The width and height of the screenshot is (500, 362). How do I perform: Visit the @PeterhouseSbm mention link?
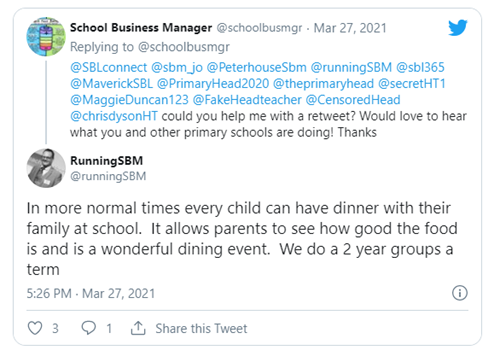coord(257,68)
